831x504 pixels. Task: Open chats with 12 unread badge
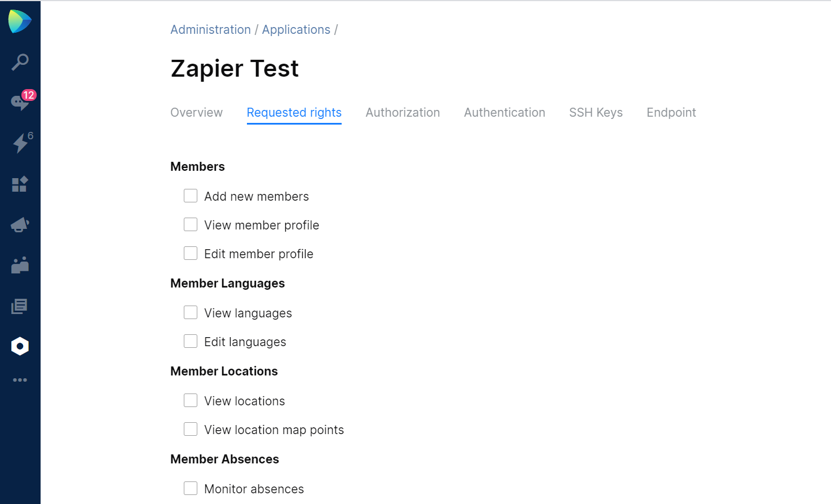tap(20, 102)
